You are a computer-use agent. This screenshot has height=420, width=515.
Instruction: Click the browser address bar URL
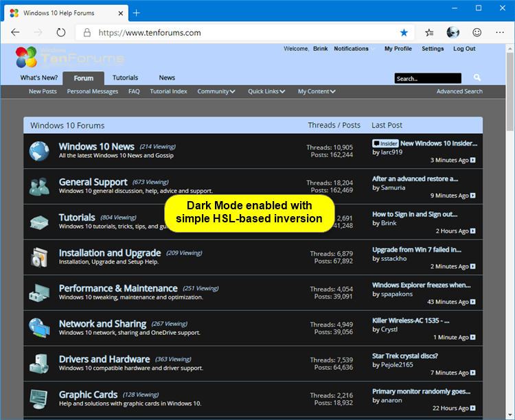150,32
